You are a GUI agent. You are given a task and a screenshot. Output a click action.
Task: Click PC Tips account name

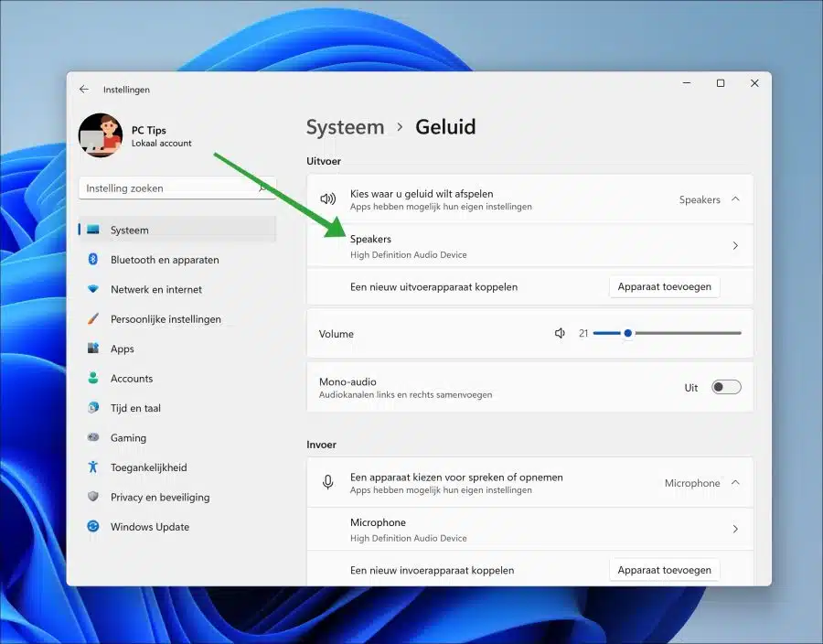click(148, 130)
